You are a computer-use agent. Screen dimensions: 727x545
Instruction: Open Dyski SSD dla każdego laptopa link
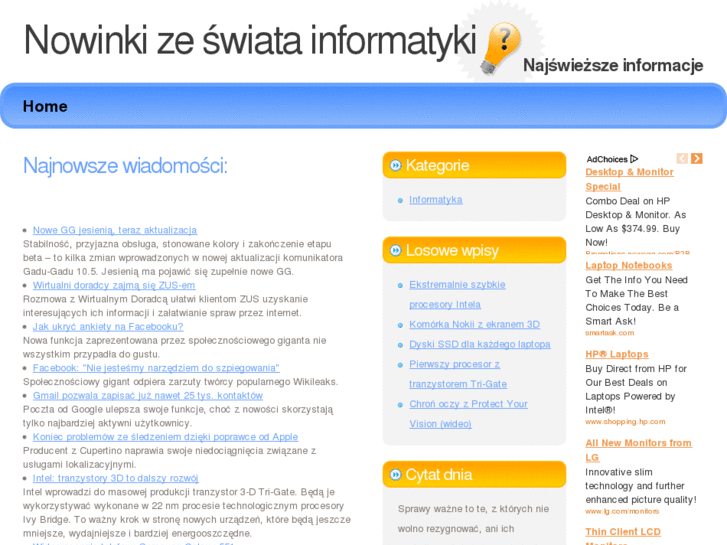click(x=479, y=344)
